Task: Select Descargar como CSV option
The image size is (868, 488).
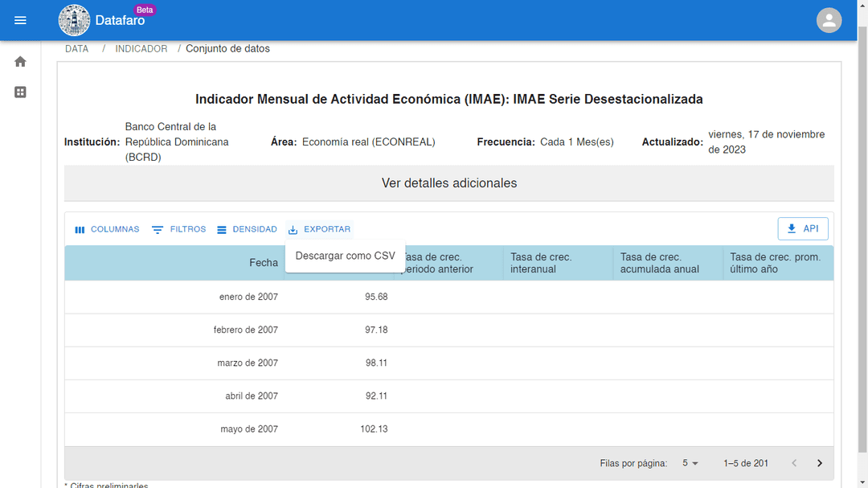Action: coord(346,256)
